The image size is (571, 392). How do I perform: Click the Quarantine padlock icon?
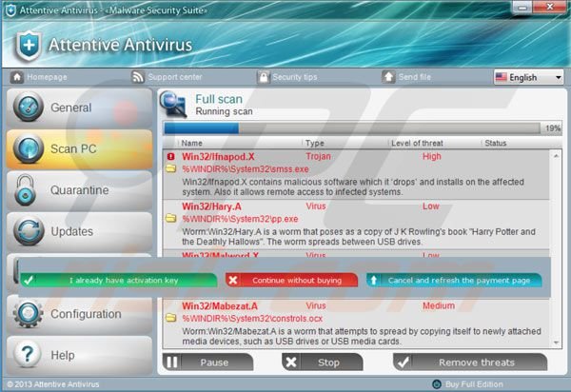[25, 189]
